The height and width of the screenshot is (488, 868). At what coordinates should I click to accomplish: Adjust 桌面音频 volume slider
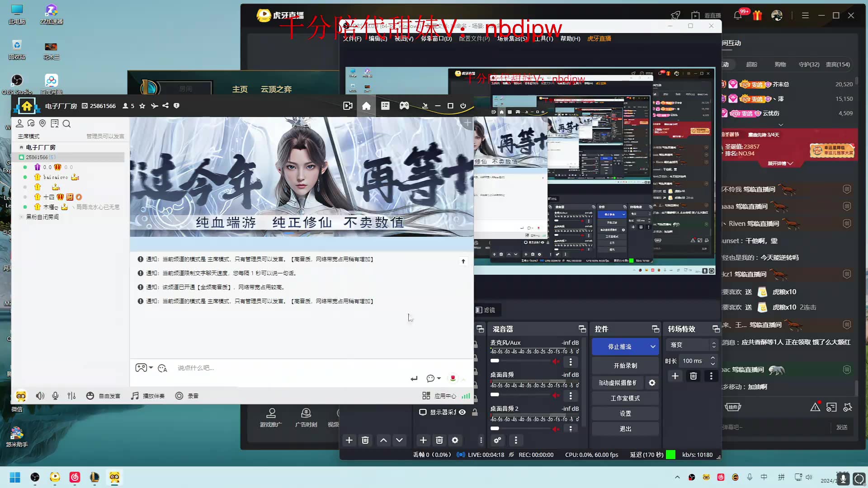520,395
